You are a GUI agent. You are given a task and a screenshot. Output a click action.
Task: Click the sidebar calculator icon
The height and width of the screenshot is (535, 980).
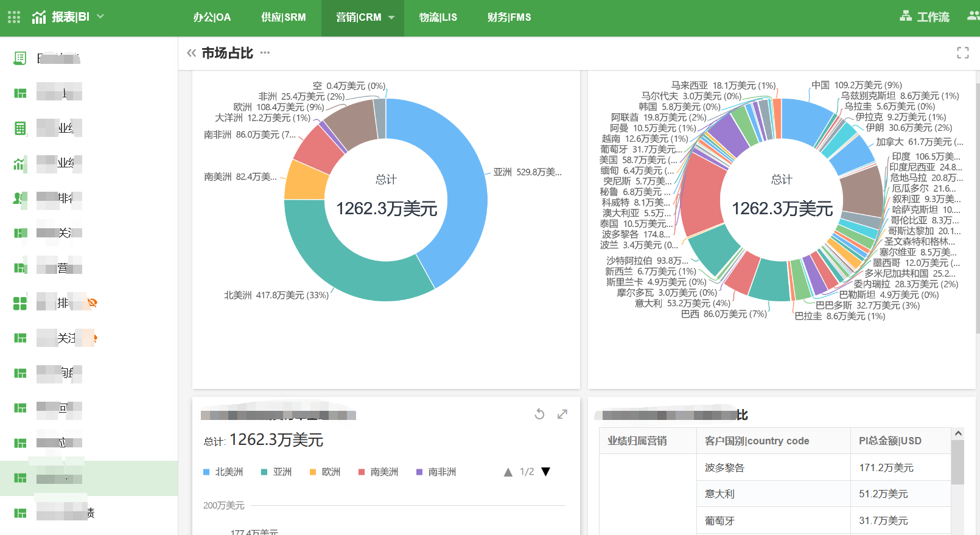(x=20, y=128)
